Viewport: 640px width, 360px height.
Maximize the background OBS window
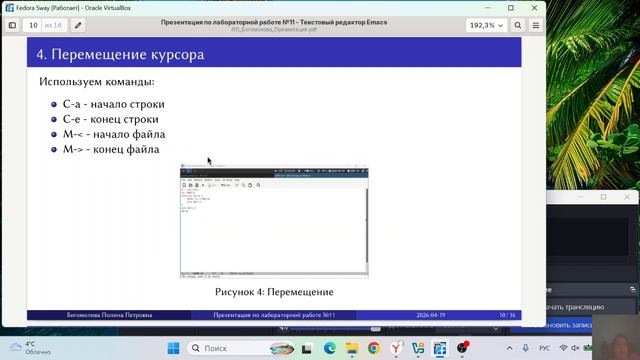pos(604,197)
